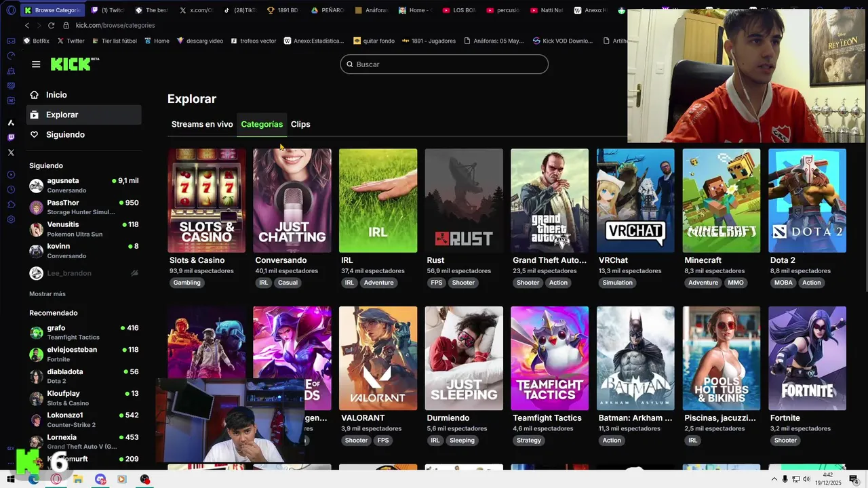Click the Strategy tag under Teamfight Tactics
Image resolution: width=868 pixels, height=488 pixels.
(529, 441)
